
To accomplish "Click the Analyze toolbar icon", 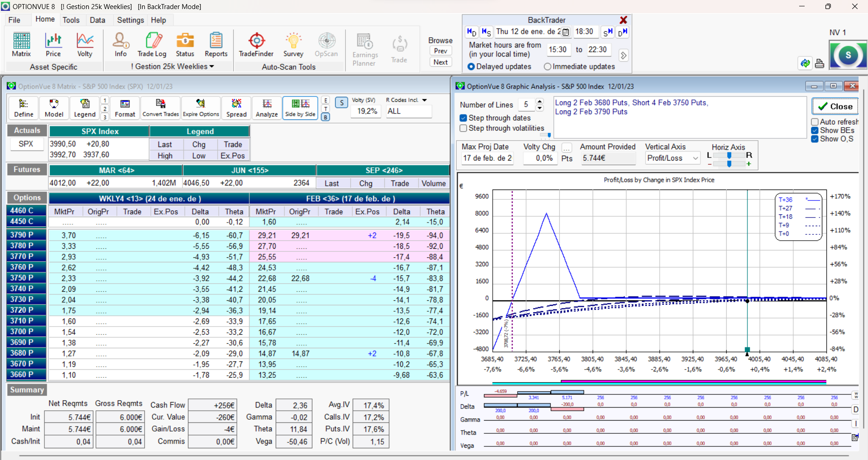I will (x=267, y=108).
